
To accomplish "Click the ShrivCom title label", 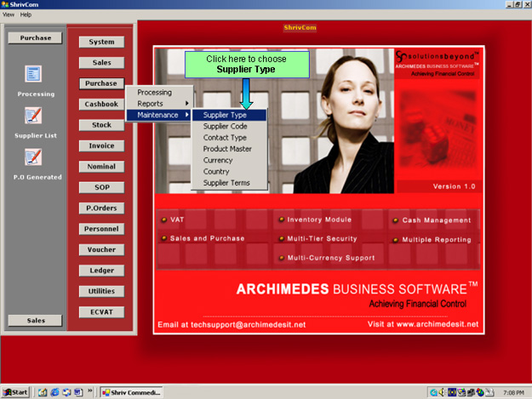I will tap(300, 28).
